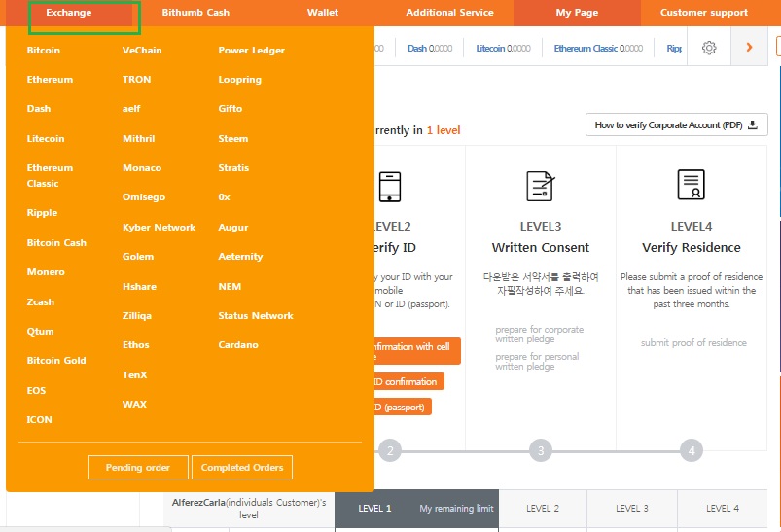Image resolution: width=781 pixels, height=532 pixels.
Task: Choose Bitcoin Cash in the coin list
Action: 56,242
